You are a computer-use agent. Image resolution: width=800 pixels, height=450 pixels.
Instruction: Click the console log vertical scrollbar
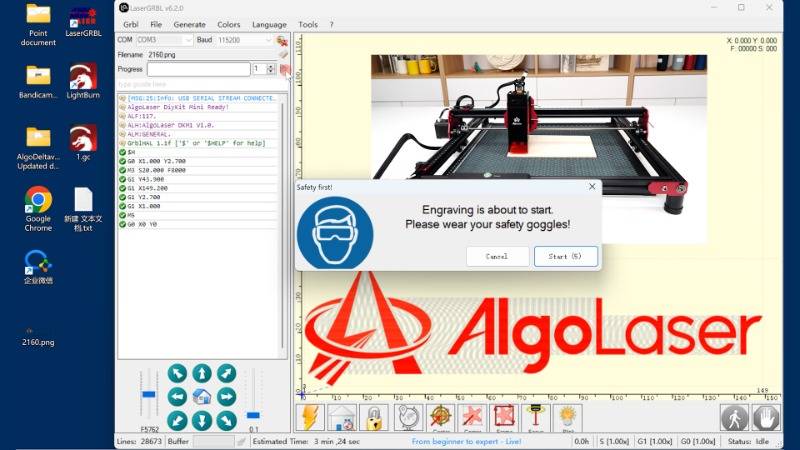click(283, 226)
